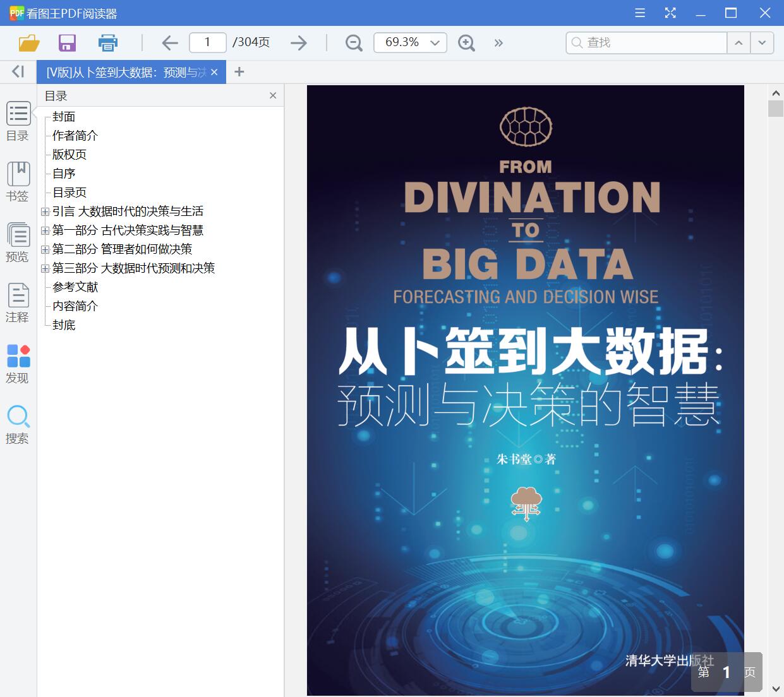Click the /304页 total pages label

coord(251,42)
